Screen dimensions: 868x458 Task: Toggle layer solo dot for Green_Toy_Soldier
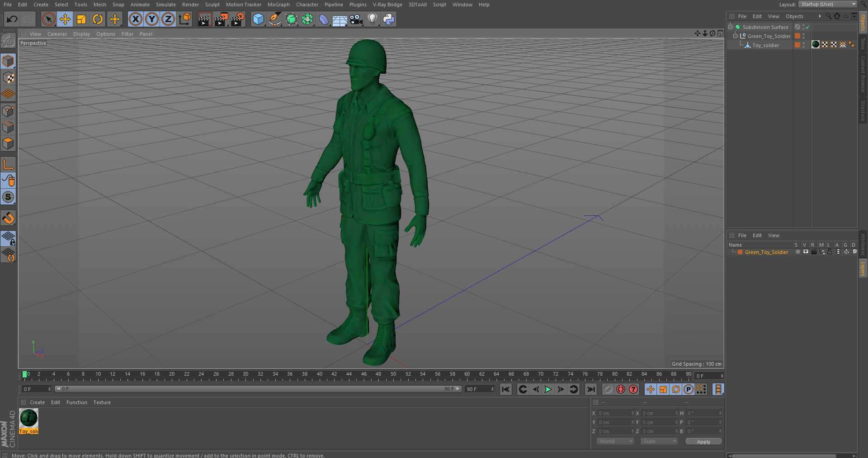click(x=797, y=252)
